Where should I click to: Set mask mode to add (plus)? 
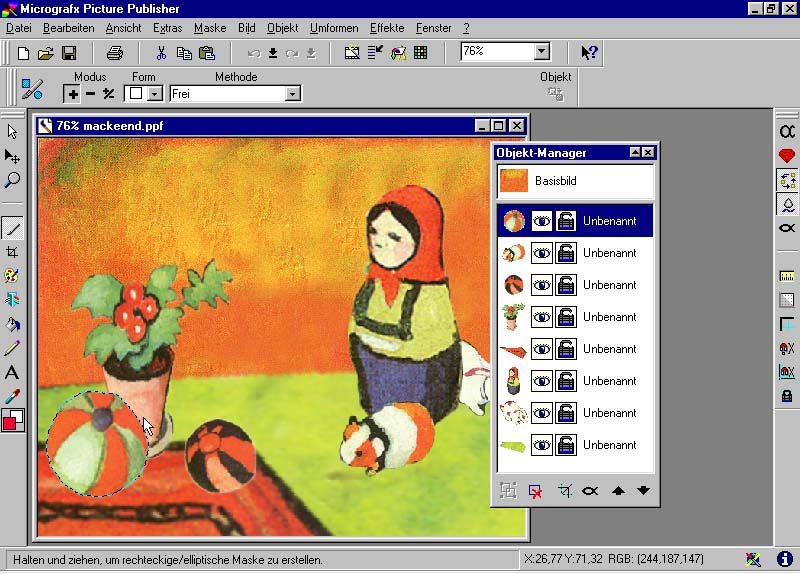[x=72, y=94]
